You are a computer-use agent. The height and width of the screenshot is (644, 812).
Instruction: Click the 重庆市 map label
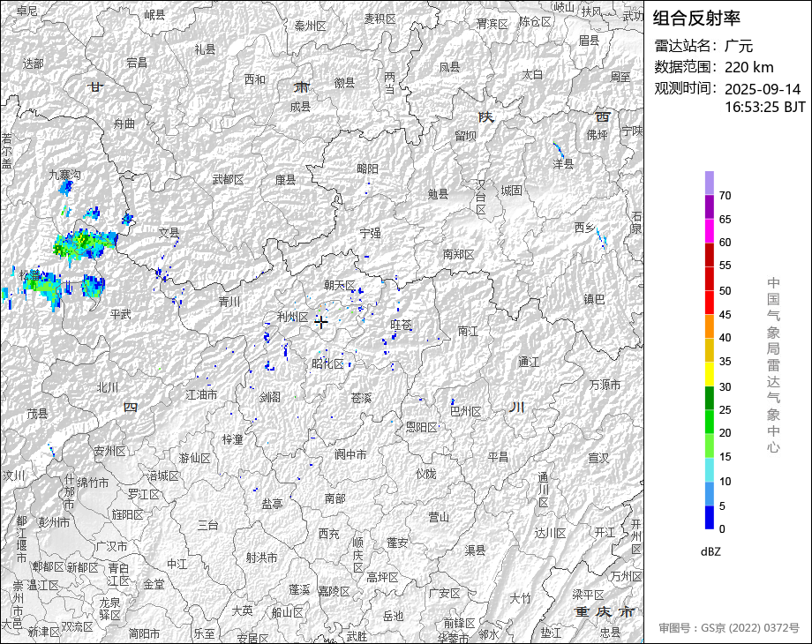point(604,611)
